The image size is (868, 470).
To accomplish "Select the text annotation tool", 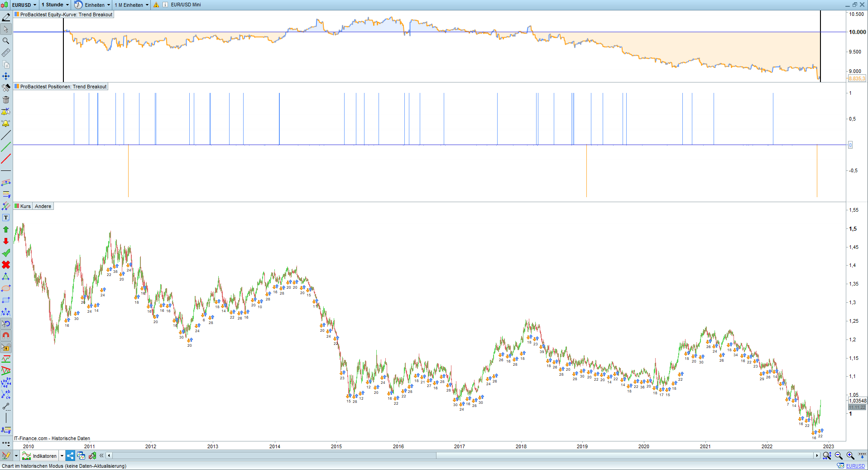I will pos(6,218).
